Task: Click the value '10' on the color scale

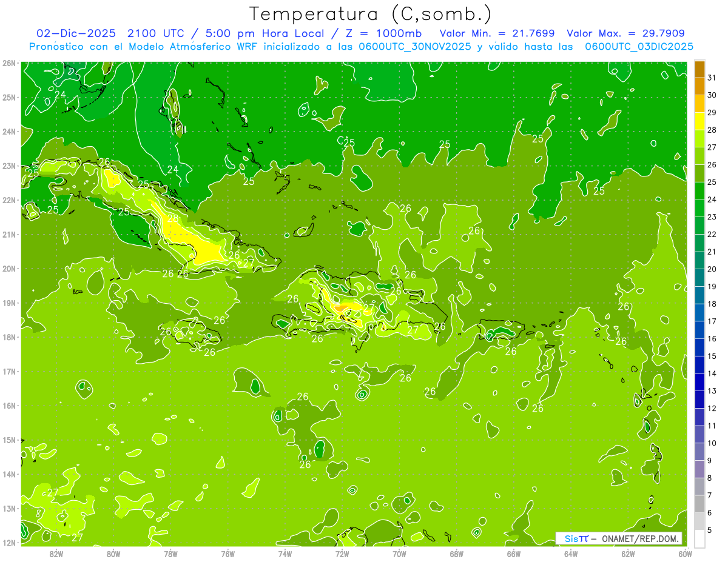Action: [712, 443]
